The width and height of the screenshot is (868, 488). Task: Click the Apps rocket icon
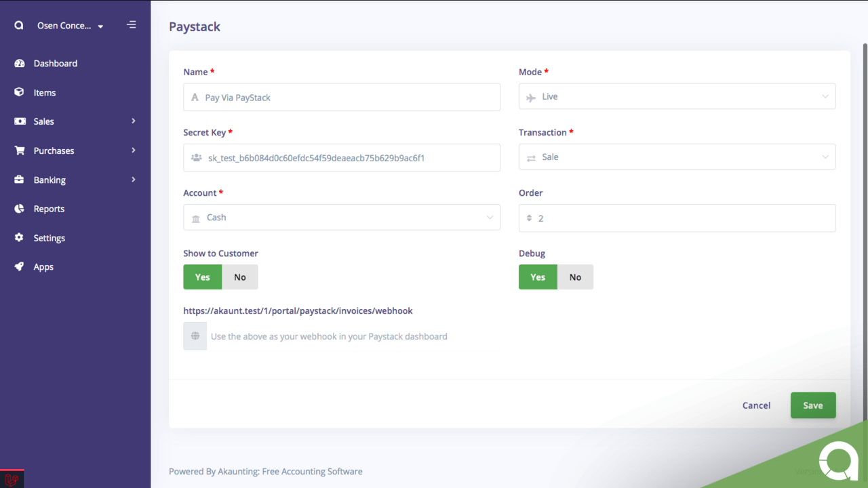(20, 267)
